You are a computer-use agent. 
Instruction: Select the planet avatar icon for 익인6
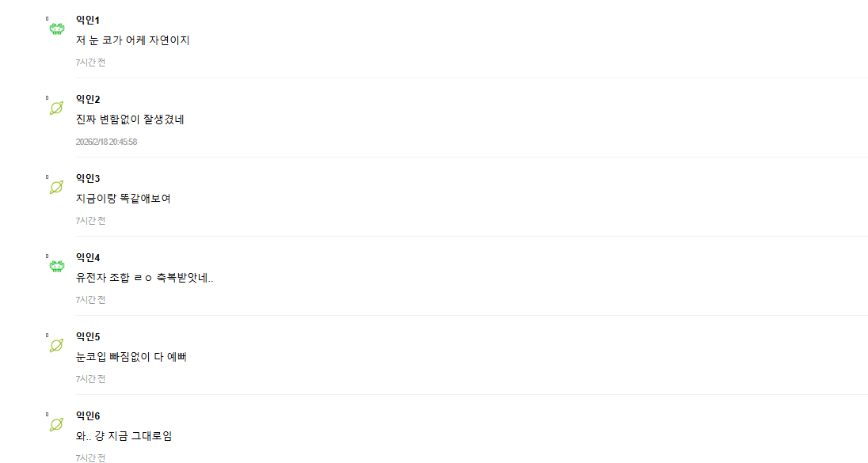click(x=56, y=424)
